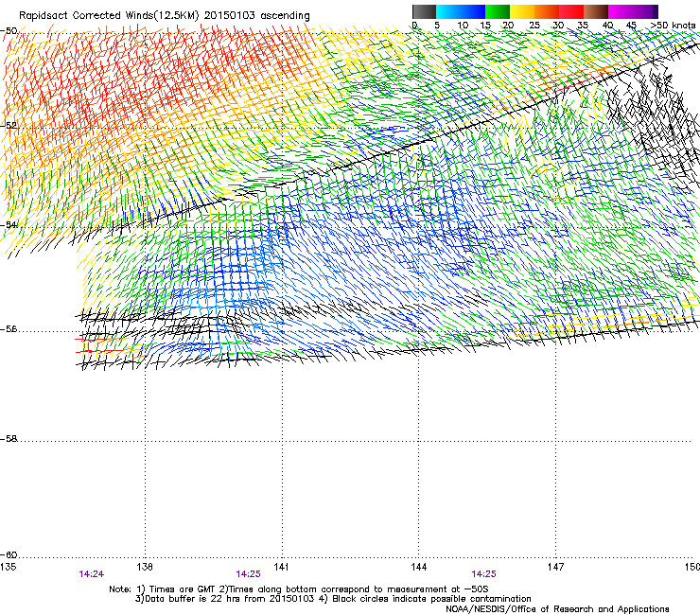
Task: Click the purple 14:24 time label
Action: click(92, 574)
